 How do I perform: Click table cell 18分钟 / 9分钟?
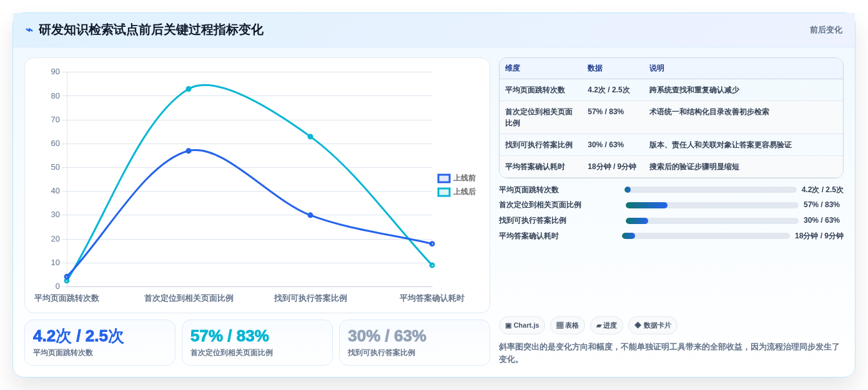[x=612, y=167]
